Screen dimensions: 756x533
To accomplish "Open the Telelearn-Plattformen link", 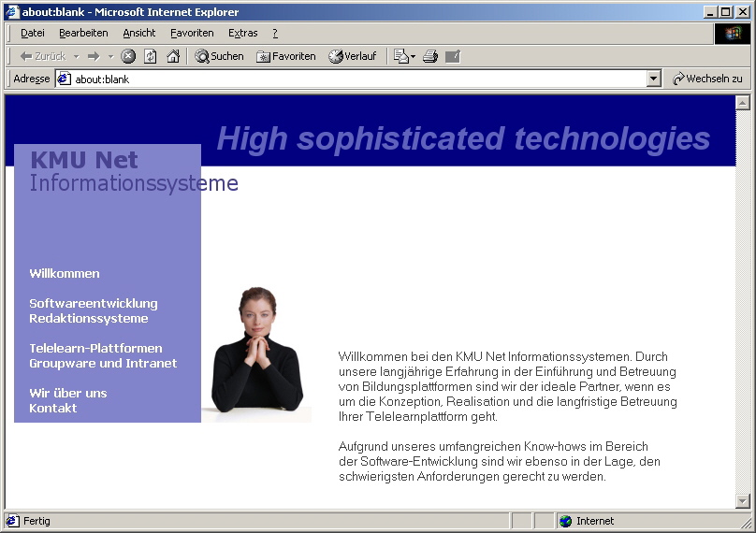I will click(x=96, y=348).
